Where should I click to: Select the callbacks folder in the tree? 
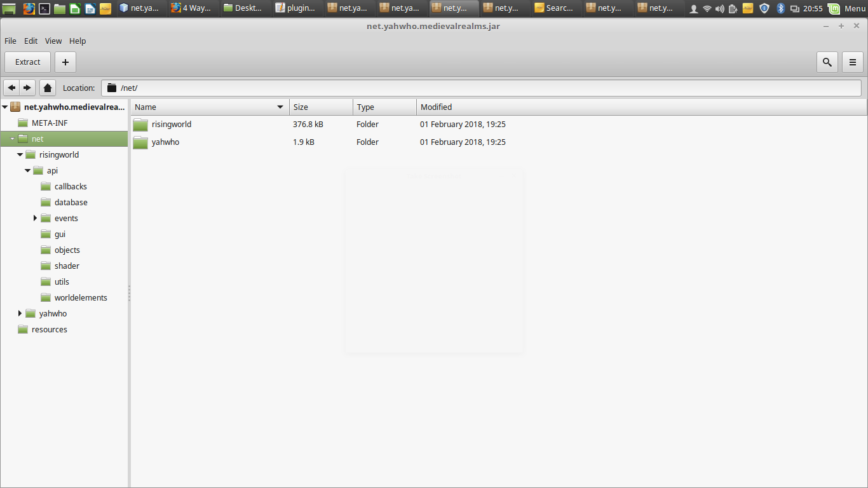71,186
